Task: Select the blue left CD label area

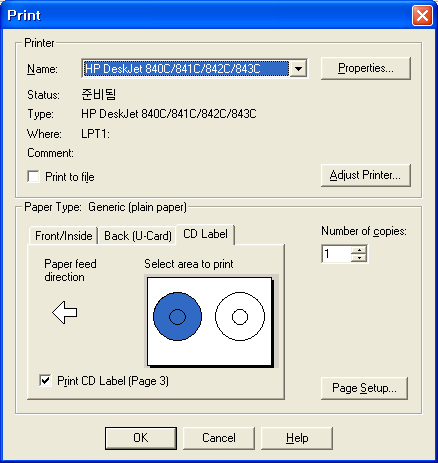Action: pyautogui.click(x=177, y=317)
